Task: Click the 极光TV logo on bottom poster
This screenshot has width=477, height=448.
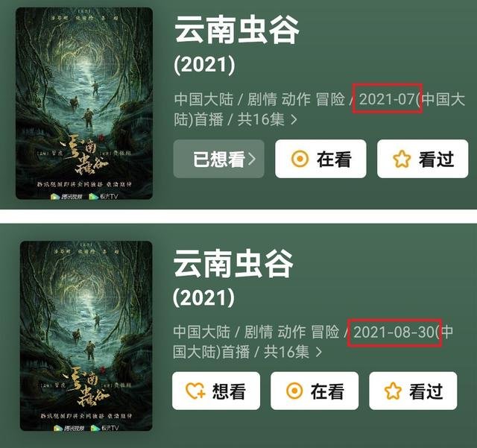Action: coord(104,428)
